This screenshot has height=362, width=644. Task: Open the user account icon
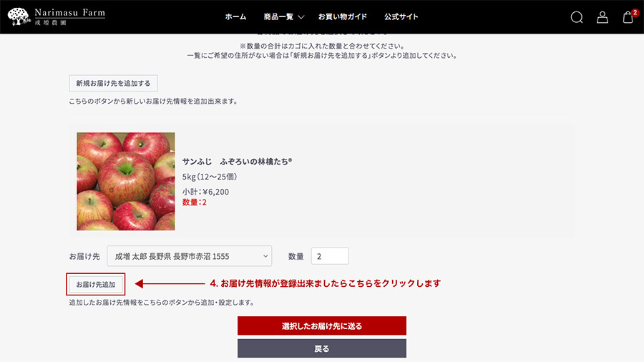click(602, 17)
